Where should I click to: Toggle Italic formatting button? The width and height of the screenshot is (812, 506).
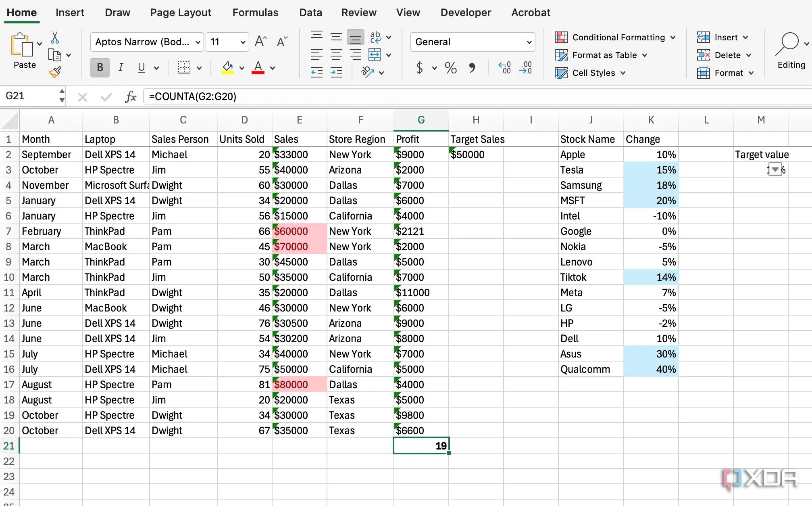[121, 68]
